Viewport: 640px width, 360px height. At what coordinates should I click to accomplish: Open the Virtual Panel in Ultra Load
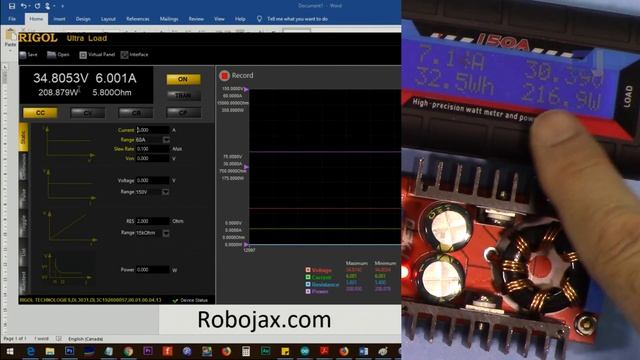97,54
